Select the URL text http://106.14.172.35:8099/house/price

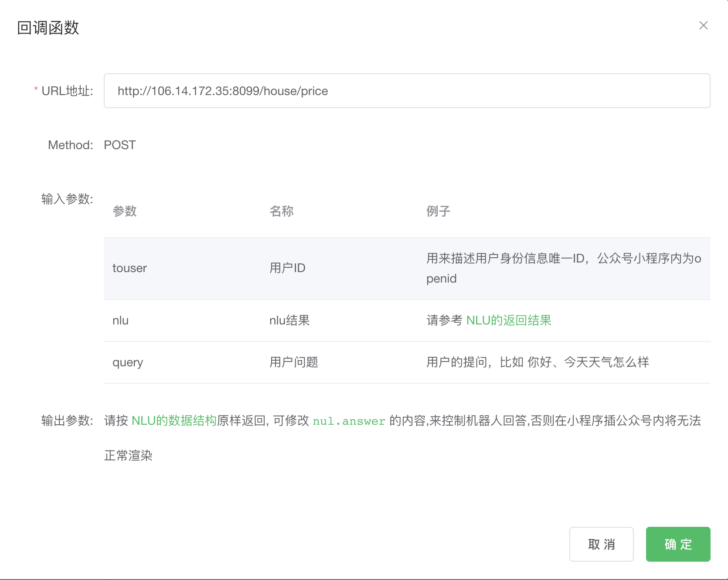point(223,91)
